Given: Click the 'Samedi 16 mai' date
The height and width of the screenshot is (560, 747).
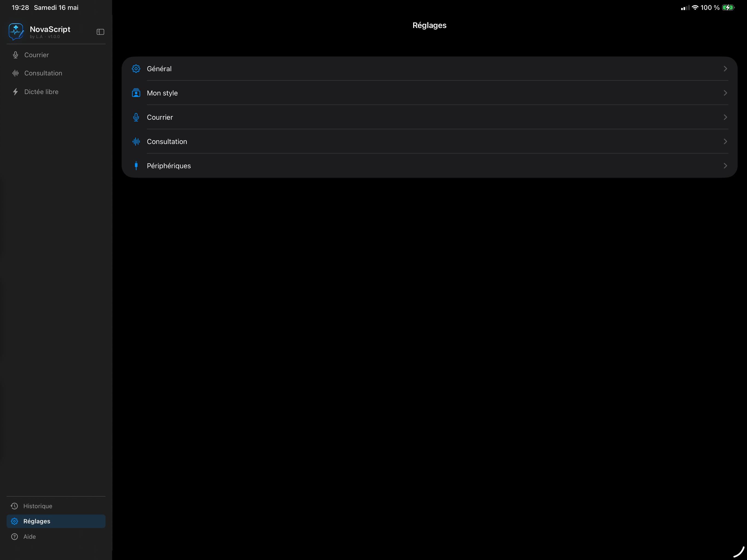Looking at the screenshot, I should click(56, 7).
